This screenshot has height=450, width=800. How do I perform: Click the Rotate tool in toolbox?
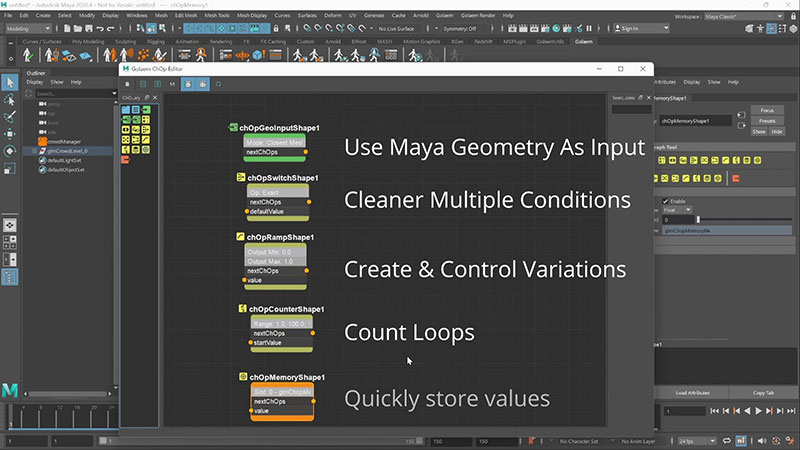(x=10, y=151)
